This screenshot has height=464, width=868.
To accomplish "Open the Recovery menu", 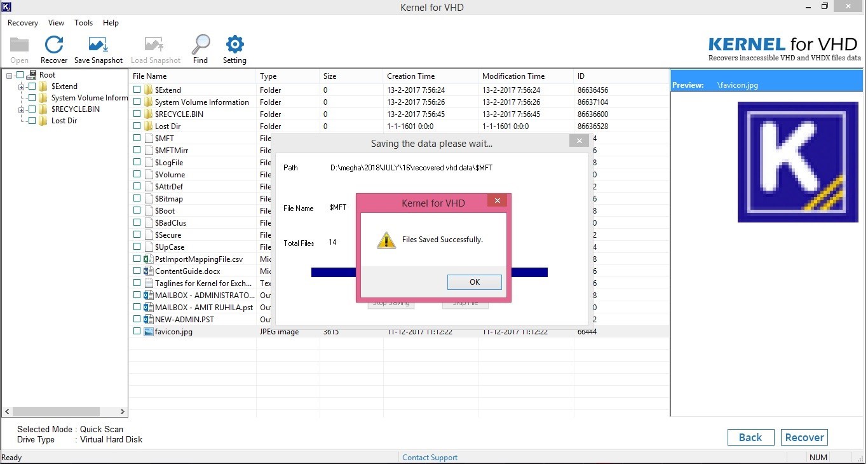I will coord(22,22).
